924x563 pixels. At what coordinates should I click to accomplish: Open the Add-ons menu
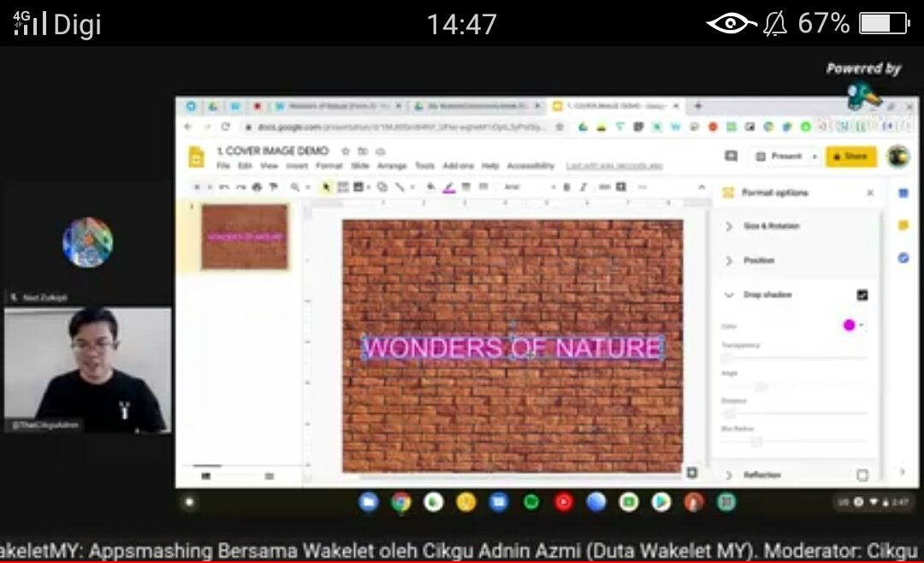[x=458, y=166]
